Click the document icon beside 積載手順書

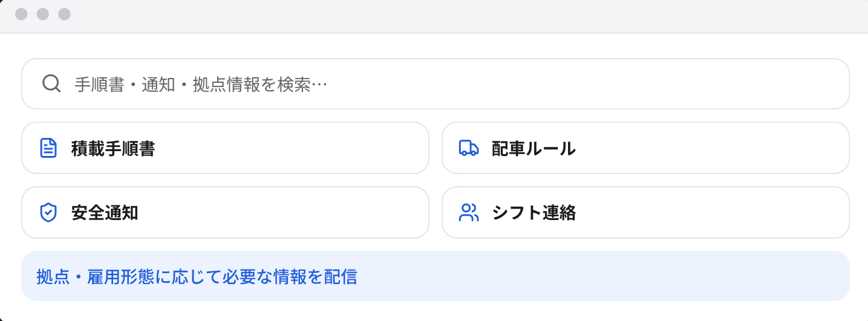click(48, 148)
